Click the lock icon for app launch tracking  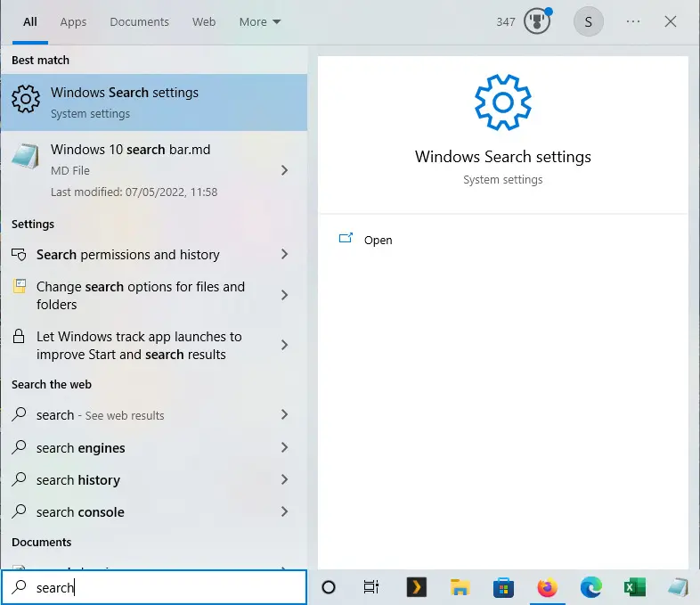pos(19,336)
